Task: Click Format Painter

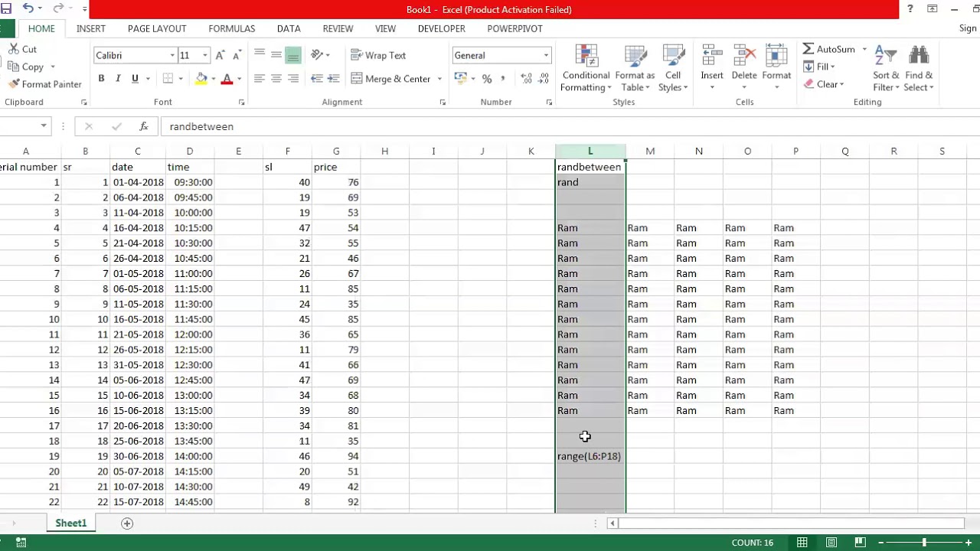Action: pyautogui.click(x=44, y=84)
